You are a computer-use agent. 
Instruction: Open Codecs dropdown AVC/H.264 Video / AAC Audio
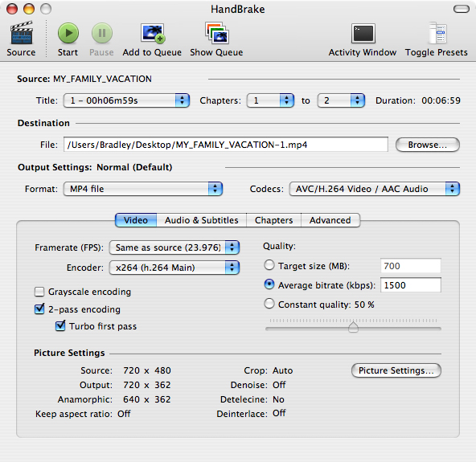[x=375, y=189]
